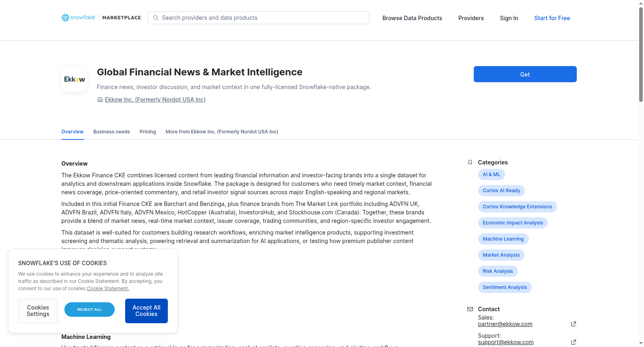This screenshot has height=347, width=644.
Task: Click the search magnifier icon
Action: [x=156, y=18]
